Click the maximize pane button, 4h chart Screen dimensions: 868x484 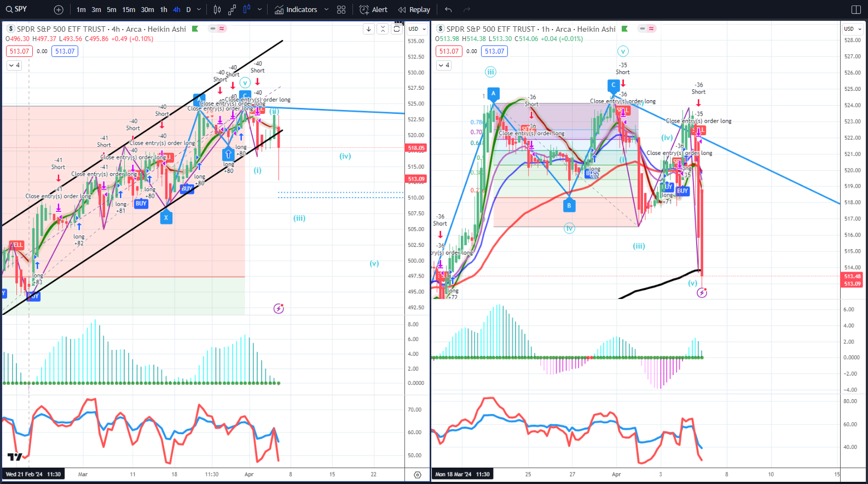pyautogui.click(x=397, y=29)
